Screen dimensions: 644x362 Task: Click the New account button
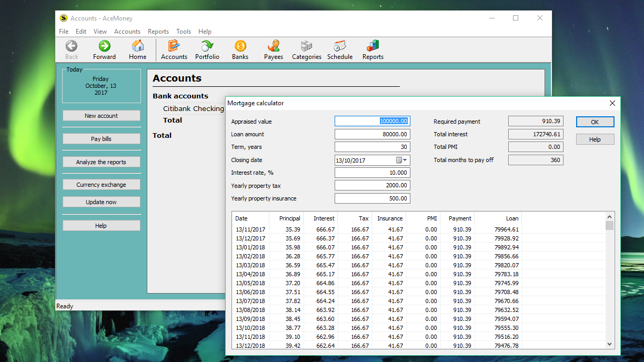(101, 115)
